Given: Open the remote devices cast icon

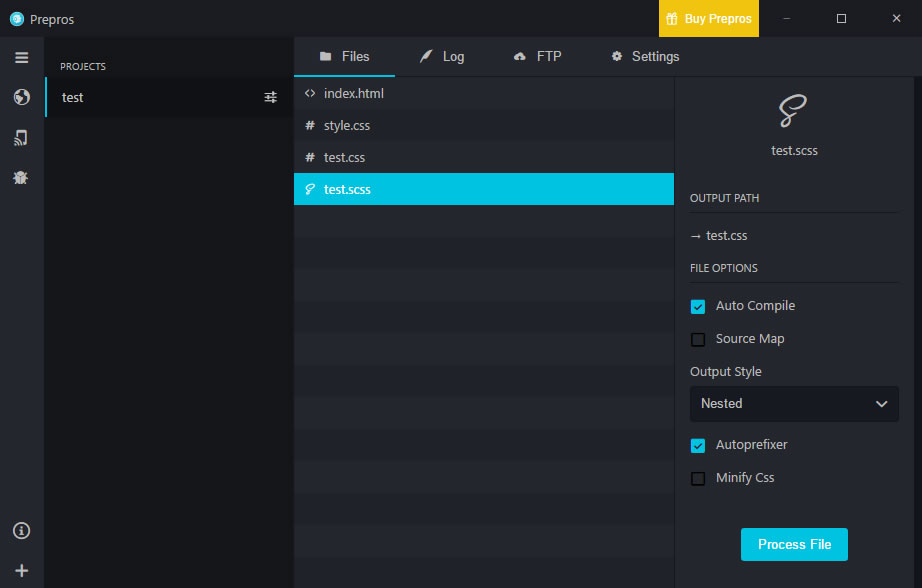Looking at the screenshot, I should pyautogui.click(x=21, y=137).
